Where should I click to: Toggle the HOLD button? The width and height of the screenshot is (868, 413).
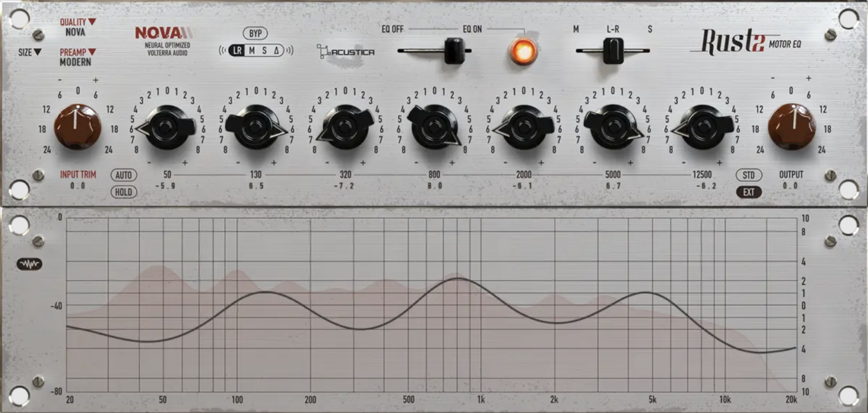(123, 192)
